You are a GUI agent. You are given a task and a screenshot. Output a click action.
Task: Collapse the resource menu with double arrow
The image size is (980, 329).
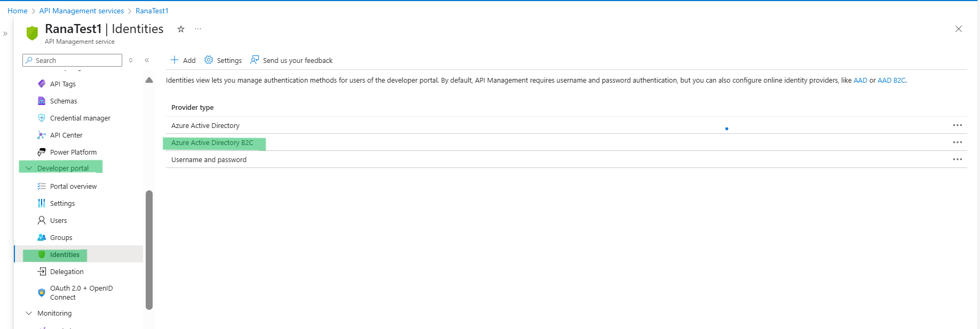(147, 60)
